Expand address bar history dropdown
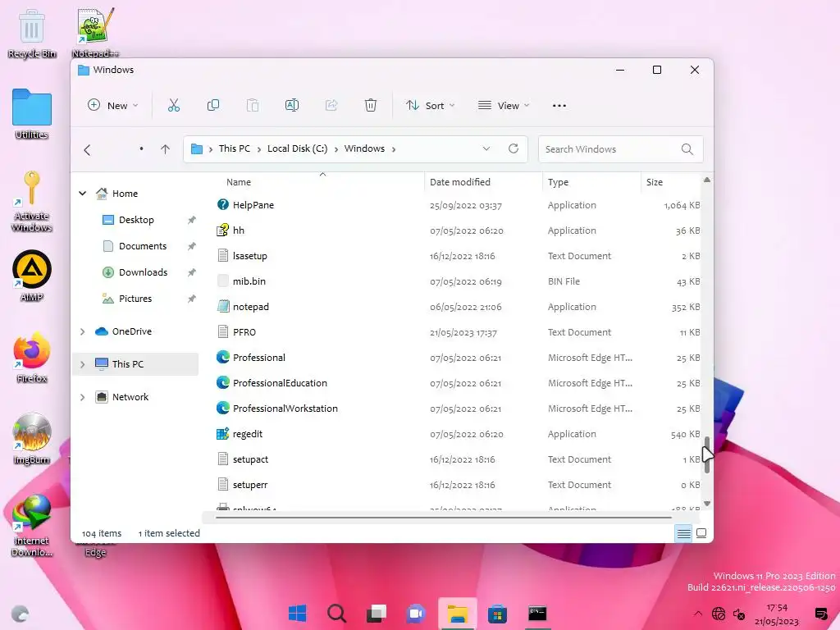Screen dimensions: 840x630 [486, 148]
